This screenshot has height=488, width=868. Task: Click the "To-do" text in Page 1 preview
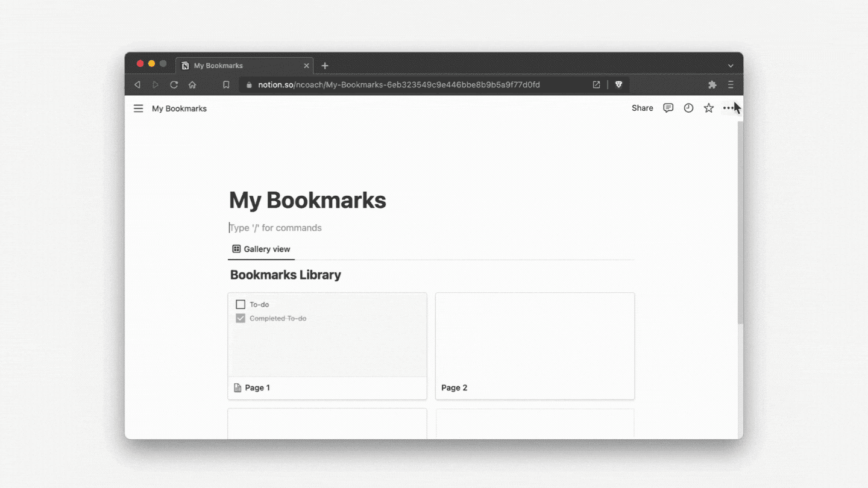point(259,304)
